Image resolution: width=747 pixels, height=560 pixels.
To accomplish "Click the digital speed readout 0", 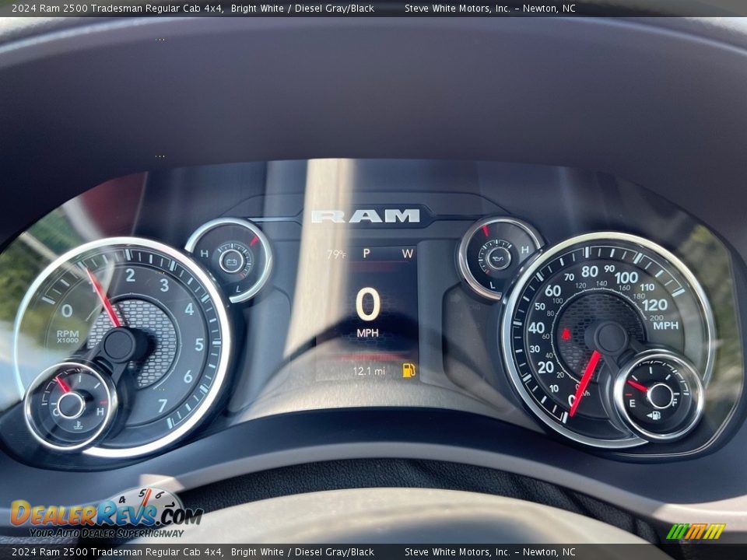I will (x=368, y=304).
